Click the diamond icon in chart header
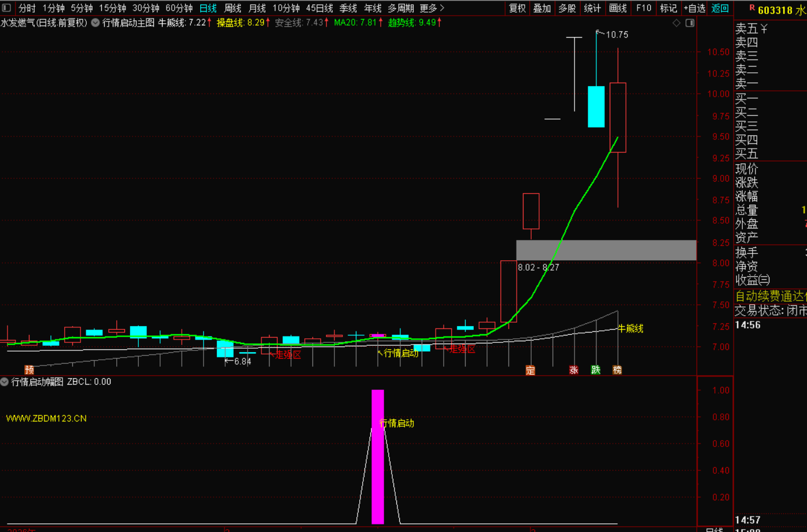The width and height of the screenshot is (807, 532). tap(676, 23)
